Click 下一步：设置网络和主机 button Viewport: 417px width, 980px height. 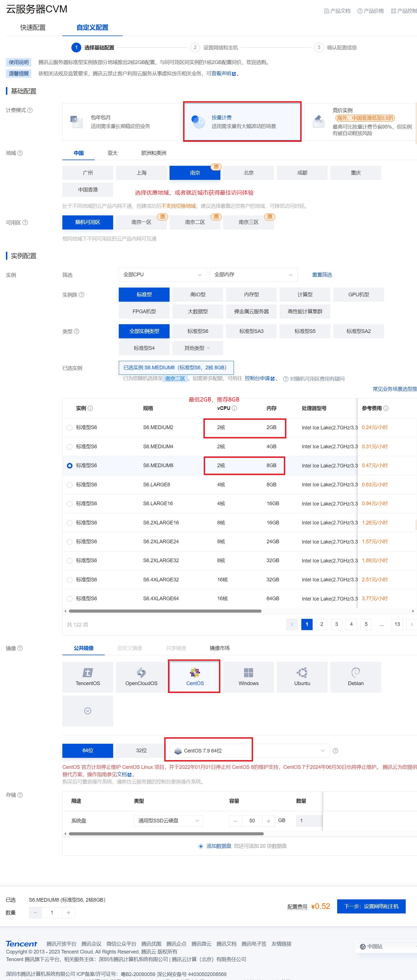pyautogui.click(x=371, y=907)
